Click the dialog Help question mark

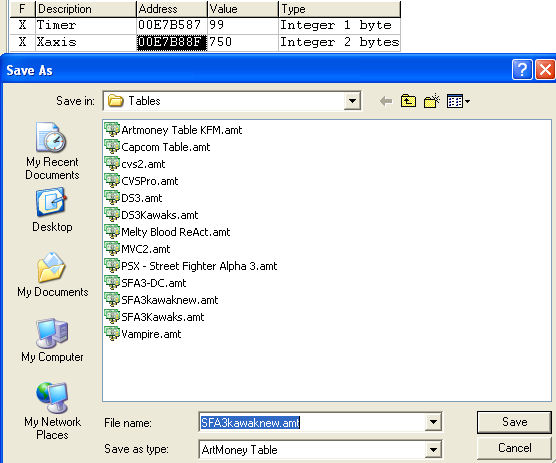522,69
